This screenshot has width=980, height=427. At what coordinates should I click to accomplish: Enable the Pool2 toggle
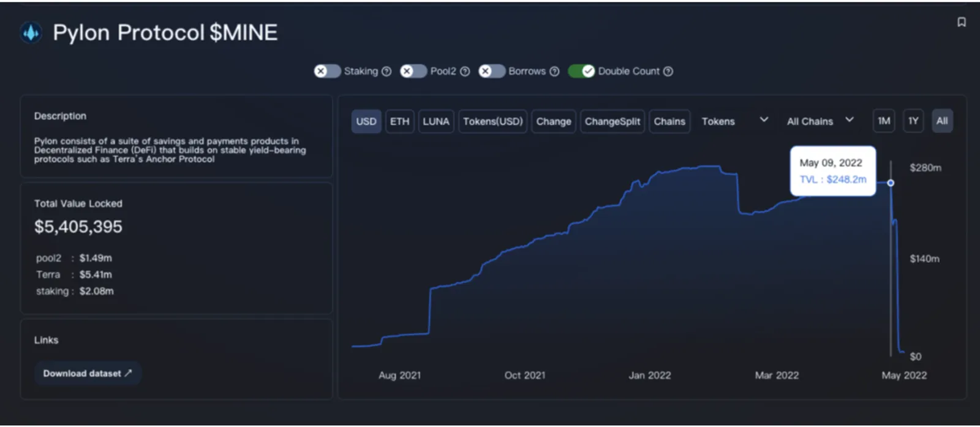coord(413,71)
